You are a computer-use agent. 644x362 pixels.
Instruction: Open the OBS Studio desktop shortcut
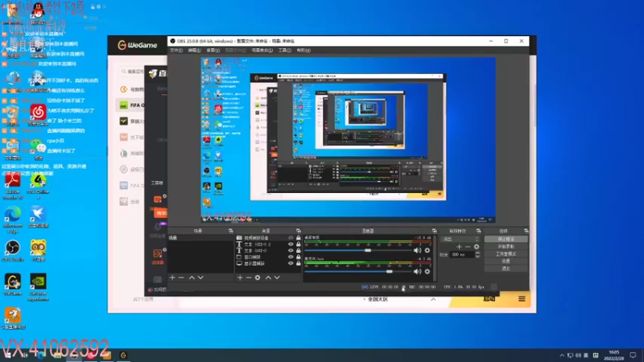pyautogui.click(x=13, y=251)
